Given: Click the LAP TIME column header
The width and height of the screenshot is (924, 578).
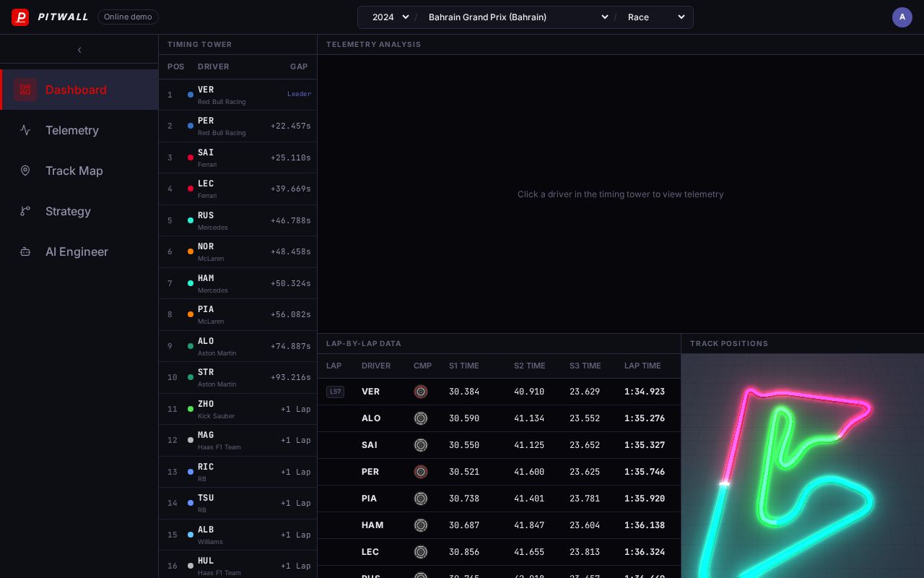Looking at the screenshot, I should (642, 366).
